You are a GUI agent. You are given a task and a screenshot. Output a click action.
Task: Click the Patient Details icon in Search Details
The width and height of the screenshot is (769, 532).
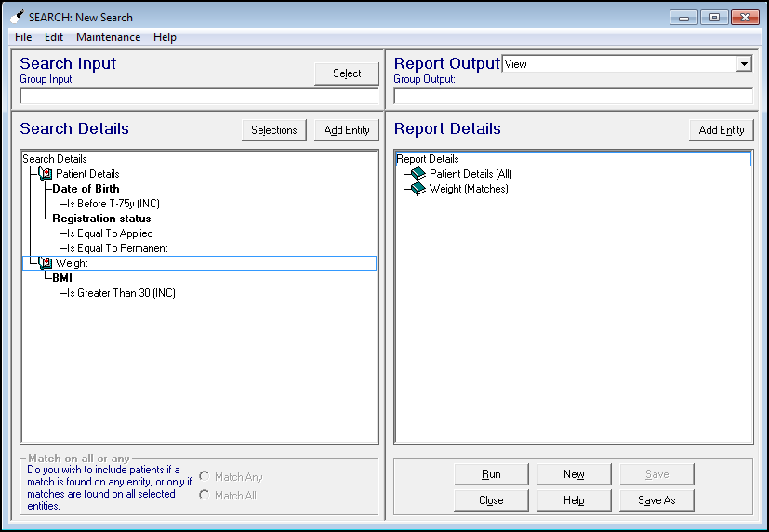tap(46, 174)
